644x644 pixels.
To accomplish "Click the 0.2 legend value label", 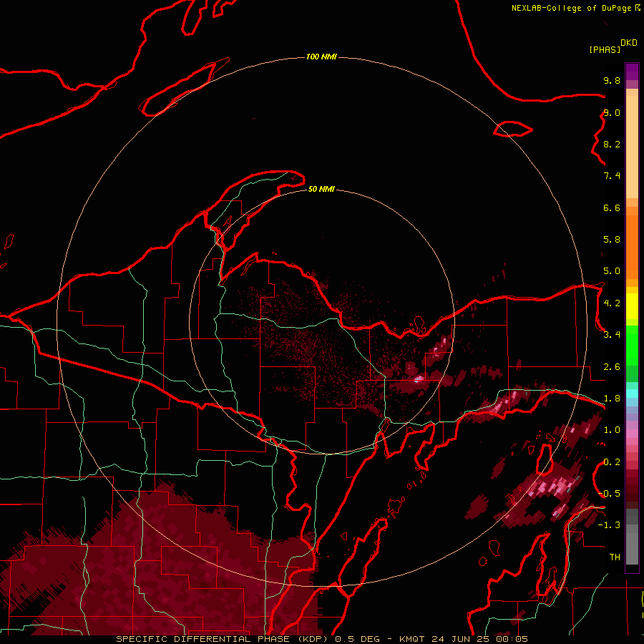I will (612, 462).
